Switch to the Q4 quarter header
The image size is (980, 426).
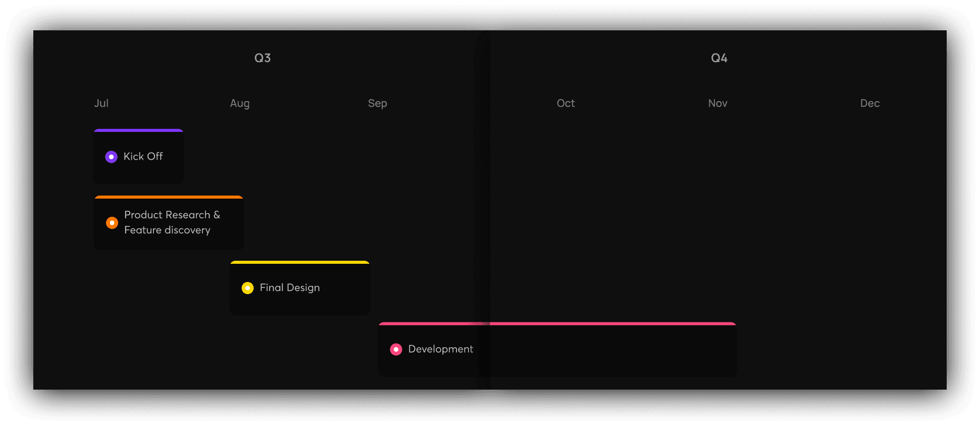[719, 58]
